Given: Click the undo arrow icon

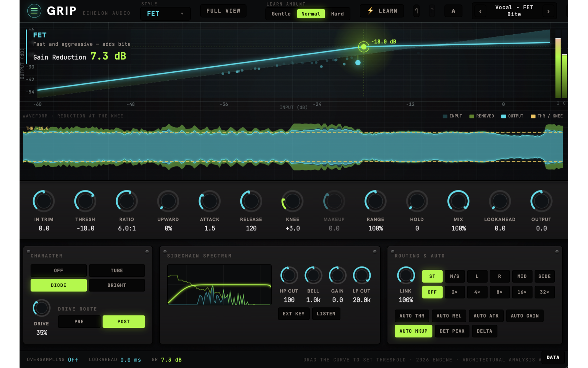Looking at the screenshot, I should point(417,11).
